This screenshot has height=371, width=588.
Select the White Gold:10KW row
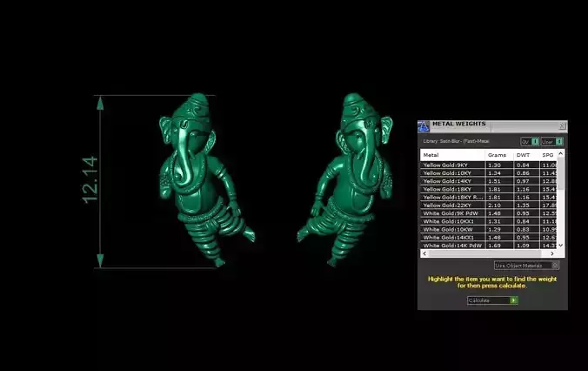pos(489,229)
